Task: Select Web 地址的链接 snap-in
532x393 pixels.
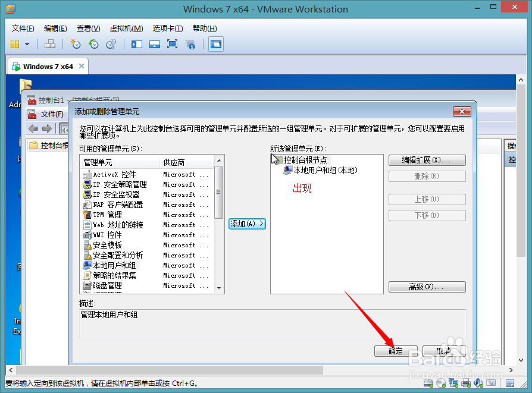Action: pyautogui.click(x=147, y=225)
